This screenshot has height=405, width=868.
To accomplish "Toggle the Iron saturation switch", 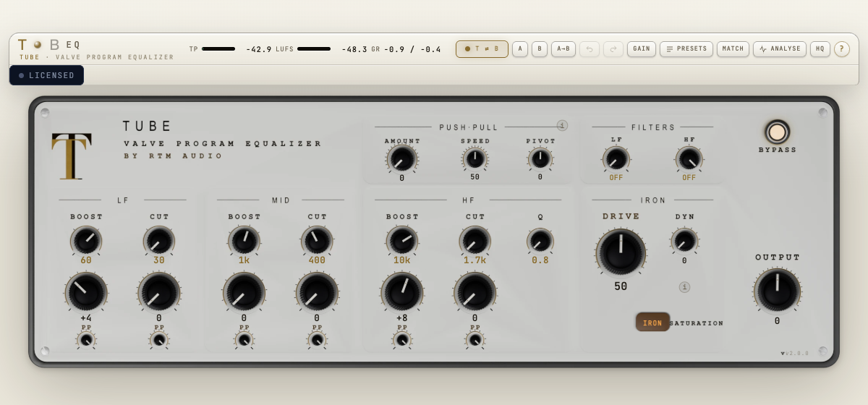I will point(652,323).
